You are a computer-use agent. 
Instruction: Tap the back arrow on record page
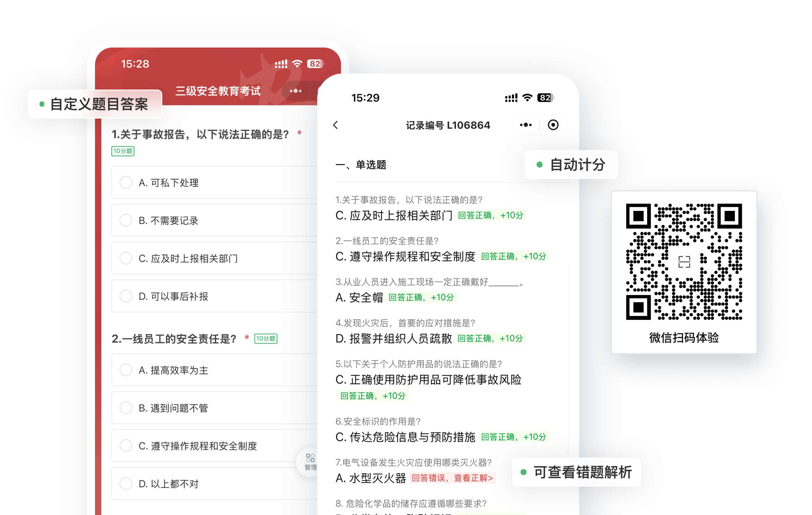336,125
